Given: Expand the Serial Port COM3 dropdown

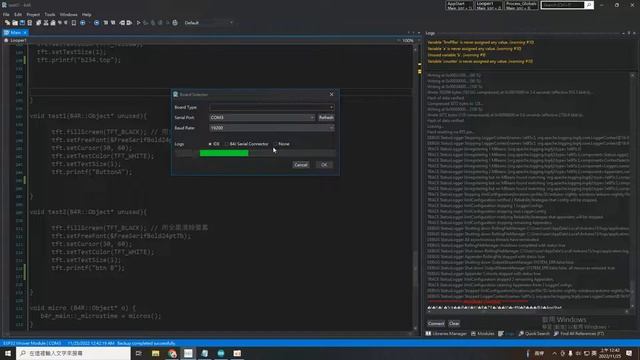Looking at the screenshot, I should tap(262, 118).
